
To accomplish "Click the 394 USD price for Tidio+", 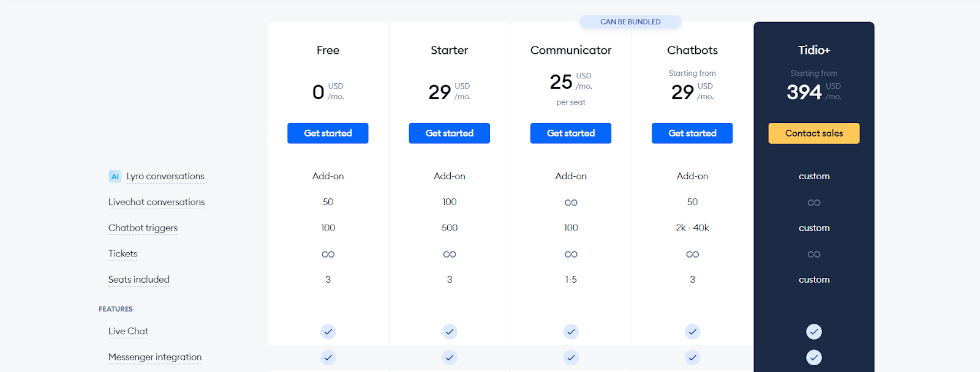I will [x=814, y=92].
